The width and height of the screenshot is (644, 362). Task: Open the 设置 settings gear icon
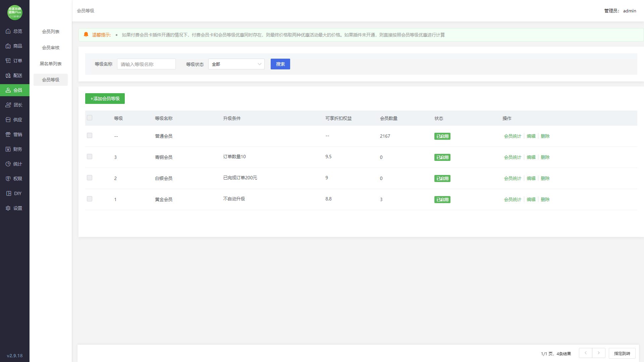[8, 208]
